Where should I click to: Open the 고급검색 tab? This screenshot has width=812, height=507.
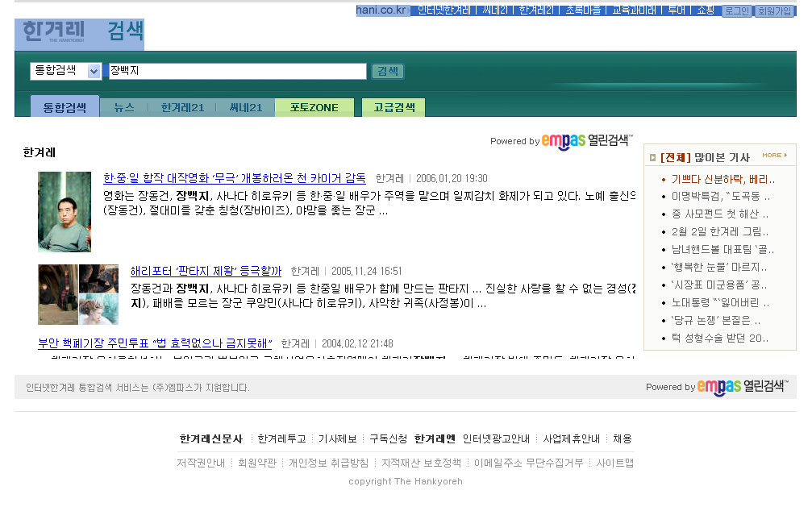pos(394,107)
